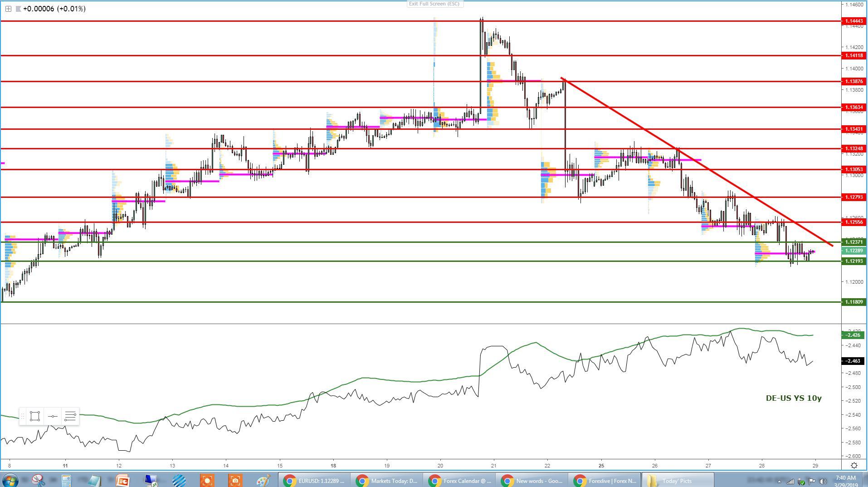The height and width of the screenshot is (487, 868).
Task: Click date 11 on the time axis
Action: point(65,465)
